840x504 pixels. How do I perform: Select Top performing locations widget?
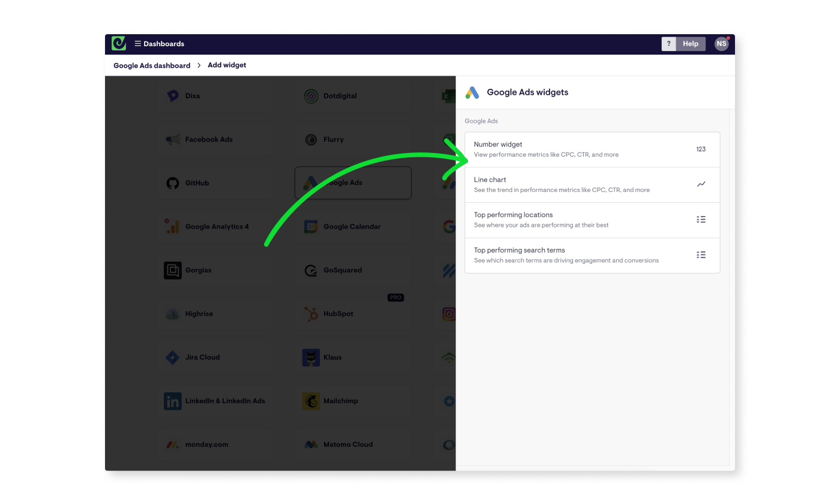[x=592, y=220]
